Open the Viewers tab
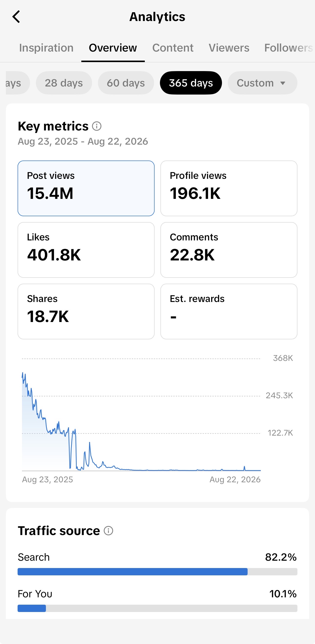Screen dimensions: 315x644 pos(229,48)
